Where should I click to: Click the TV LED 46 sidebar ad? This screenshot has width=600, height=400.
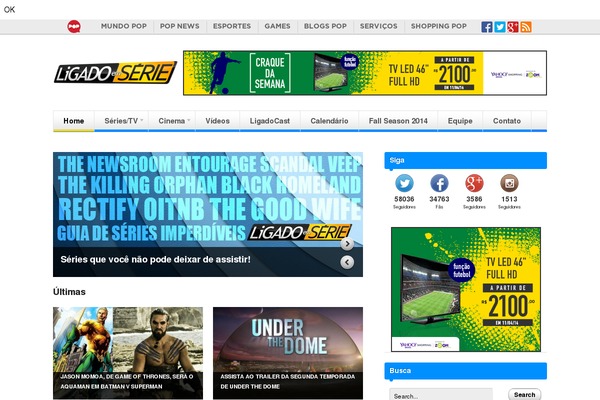[466, 289]
